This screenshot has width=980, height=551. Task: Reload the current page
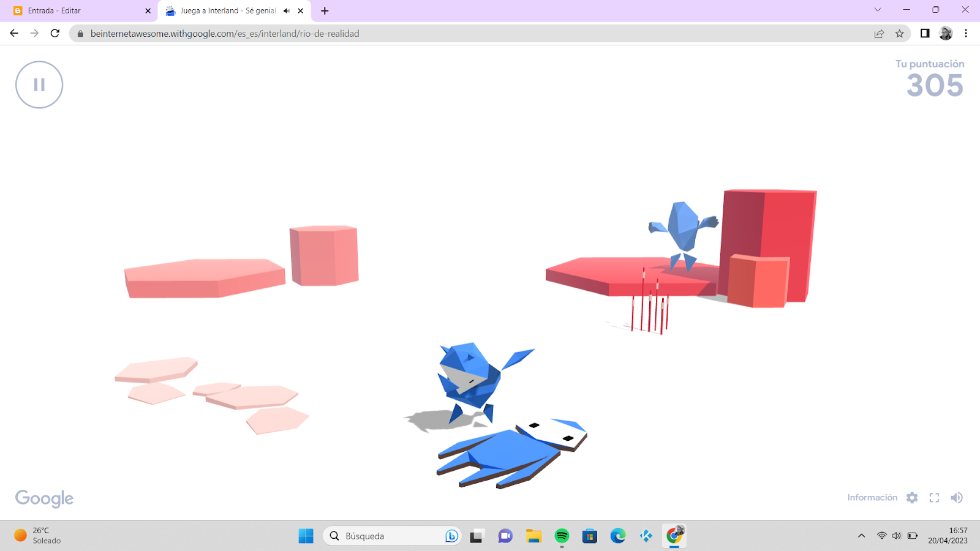point(55,33)
